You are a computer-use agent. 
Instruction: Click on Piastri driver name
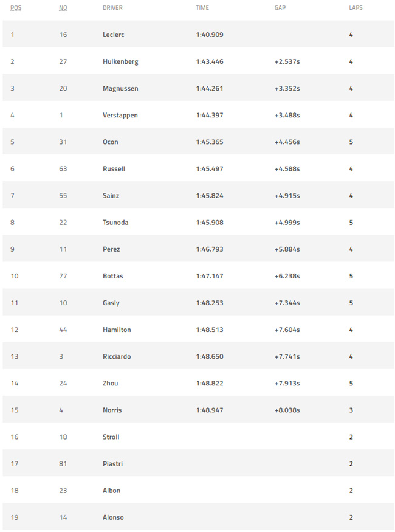click(112, 464)
